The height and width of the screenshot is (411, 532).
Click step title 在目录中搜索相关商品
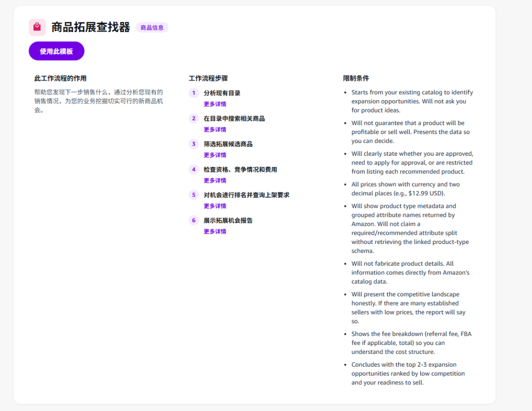pyautogui.click(x=234, y=118)
